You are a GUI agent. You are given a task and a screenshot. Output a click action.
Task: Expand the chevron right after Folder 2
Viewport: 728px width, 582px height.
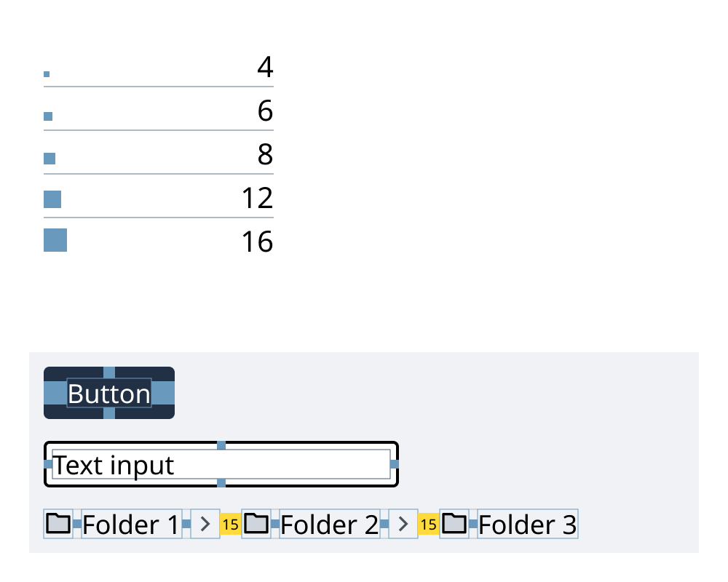tap(403, 524)
